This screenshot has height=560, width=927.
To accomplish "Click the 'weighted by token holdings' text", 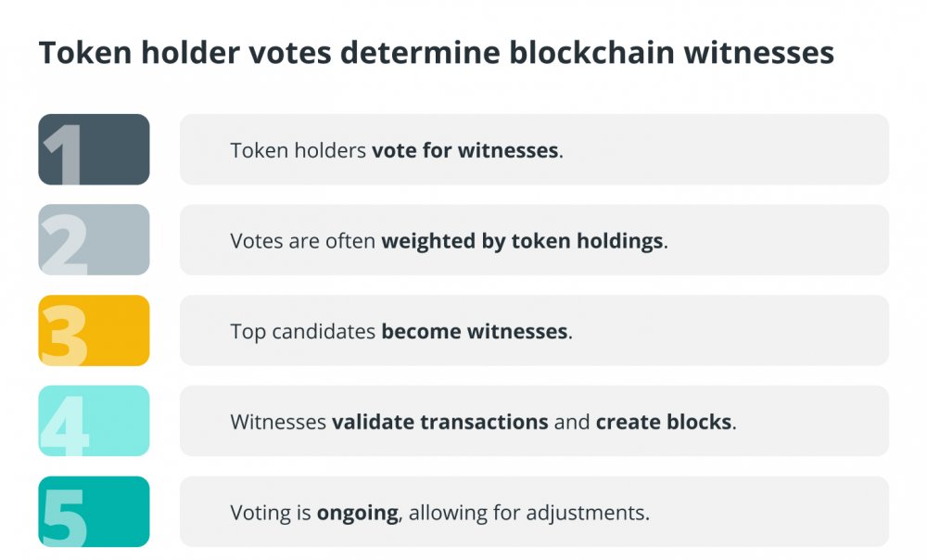I will click(522, 241).
